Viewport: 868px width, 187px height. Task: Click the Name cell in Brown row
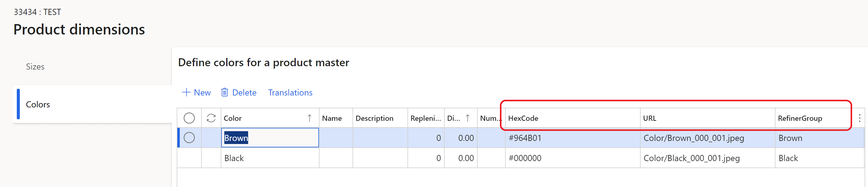pyautogui.click(x=336, y=138)
